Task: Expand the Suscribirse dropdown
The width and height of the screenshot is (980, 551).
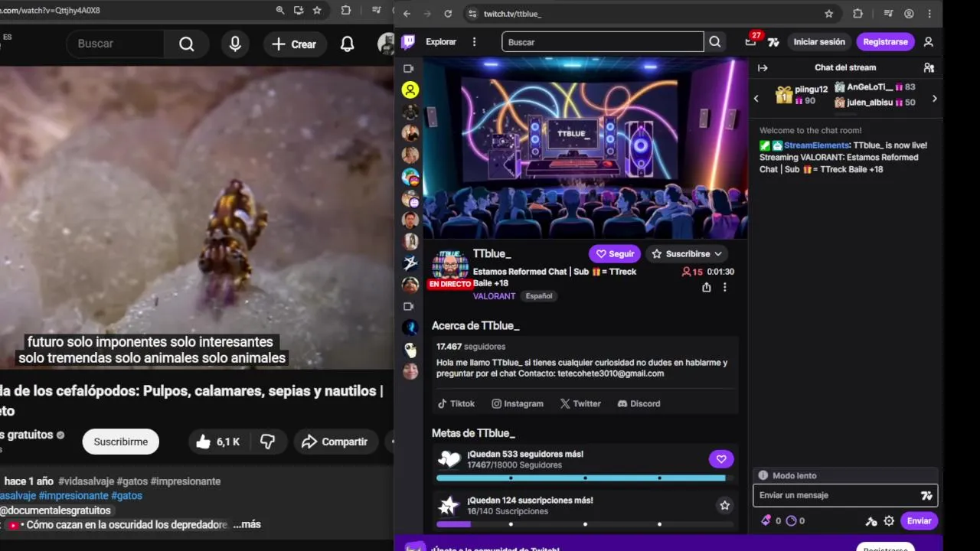Action: coord(717,254)
